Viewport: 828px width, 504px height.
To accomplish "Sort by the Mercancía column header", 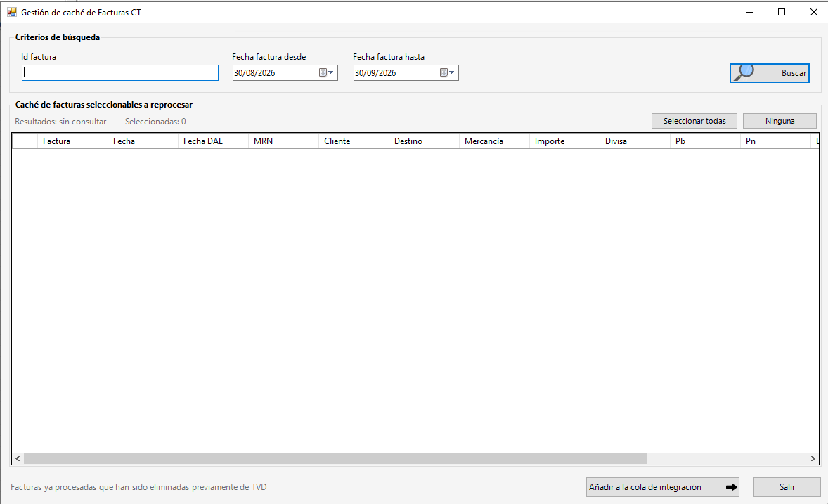I will click(493, 141).
